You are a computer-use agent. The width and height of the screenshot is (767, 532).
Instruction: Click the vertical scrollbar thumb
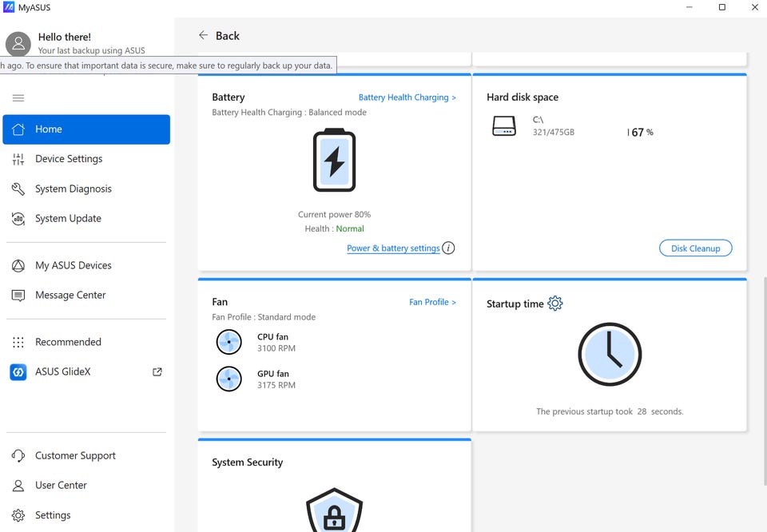[764, 381]
